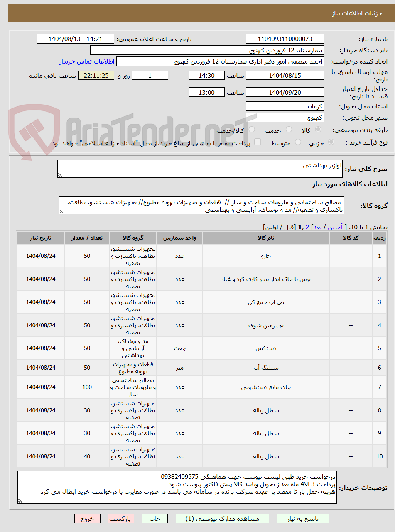Click سطل زباله in row 10

[266, 456]
